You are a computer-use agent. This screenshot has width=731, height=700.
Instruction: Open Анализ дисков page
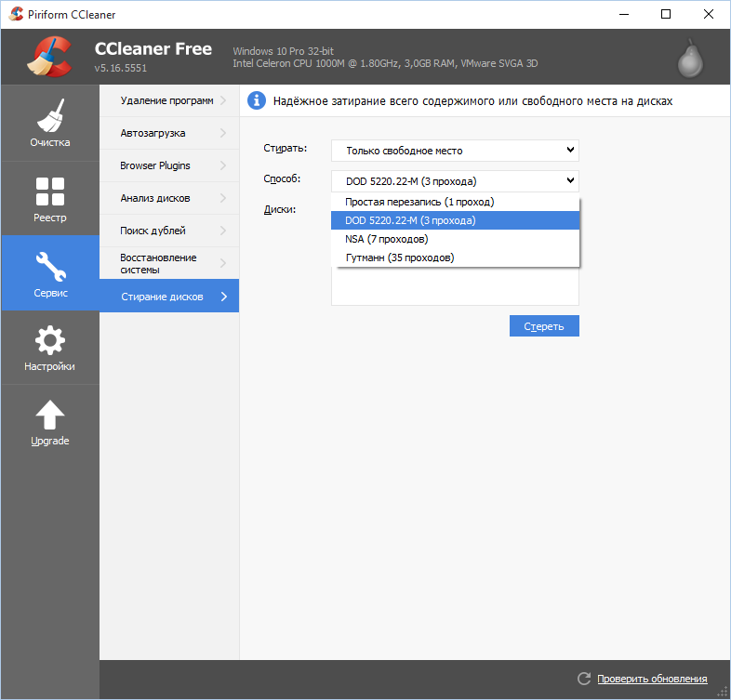(169, 199)
